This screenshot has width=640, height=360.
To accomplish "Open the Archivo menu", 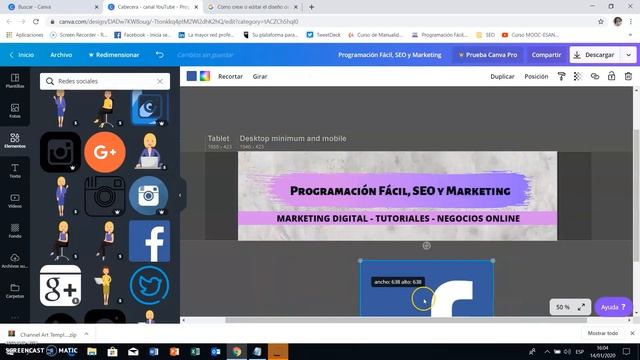I will pyautogui.click(x=61, y=55).
